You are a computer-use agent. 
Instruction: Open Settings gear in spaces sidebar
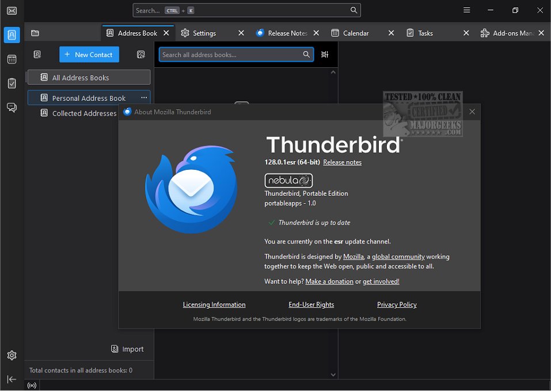(x=12, y=356)
